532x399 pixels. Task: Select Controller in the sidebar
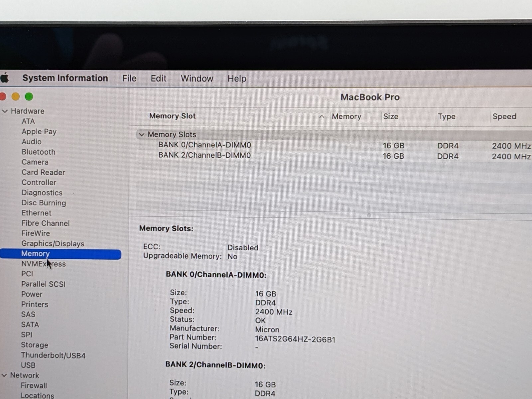click(x=39, y=183)
